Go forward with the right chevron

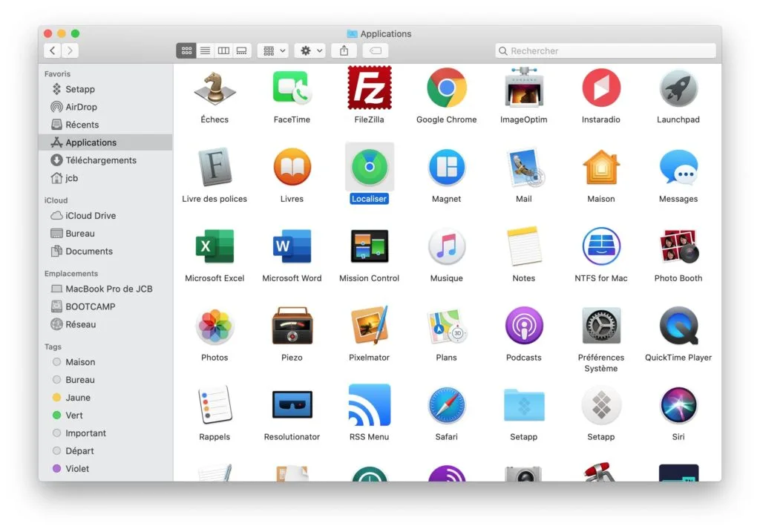(x=70, y=50)
